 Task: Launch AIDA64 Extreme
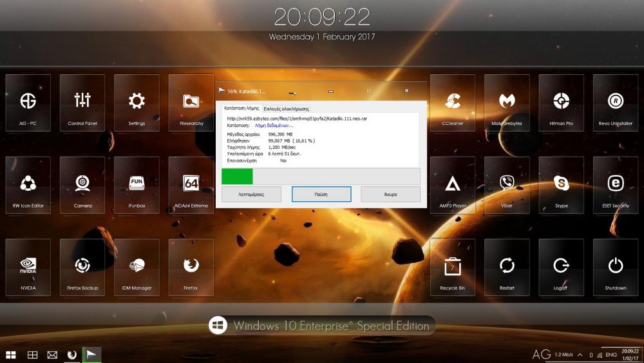coord(191,186)
